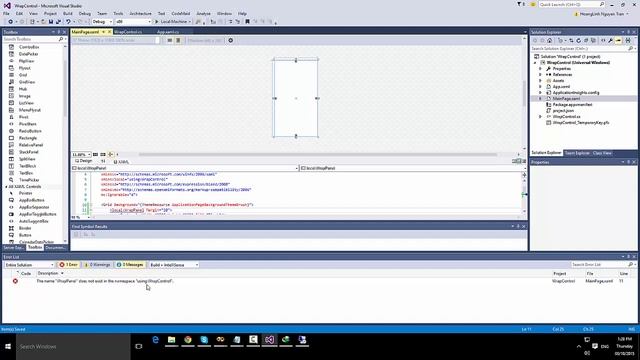
Task: Select Package.appxmanifest in Solution Explorer
Action: (x=572, y=105)
